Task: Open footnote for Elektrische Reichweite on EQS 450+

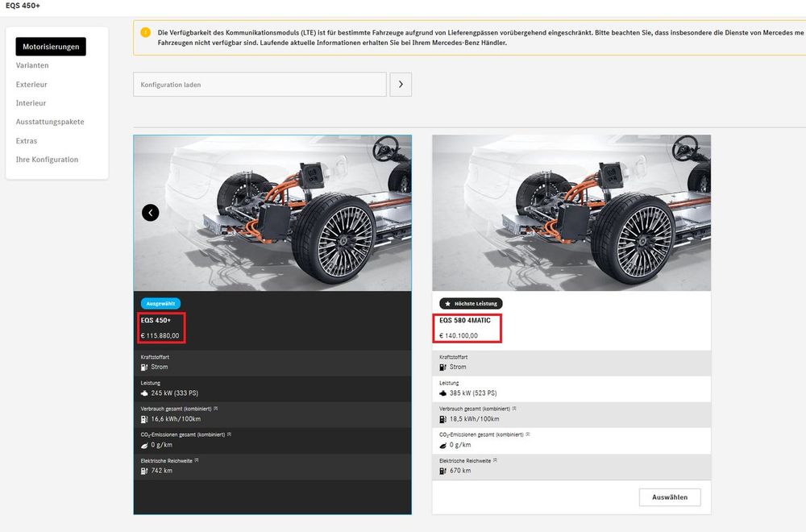Action: pyautogui.click(x=197, y=460)
